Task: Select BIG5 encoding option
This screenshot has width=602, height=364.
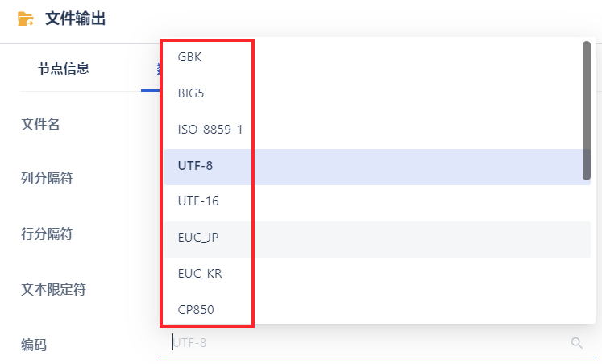Action: [x=377, y=93]
